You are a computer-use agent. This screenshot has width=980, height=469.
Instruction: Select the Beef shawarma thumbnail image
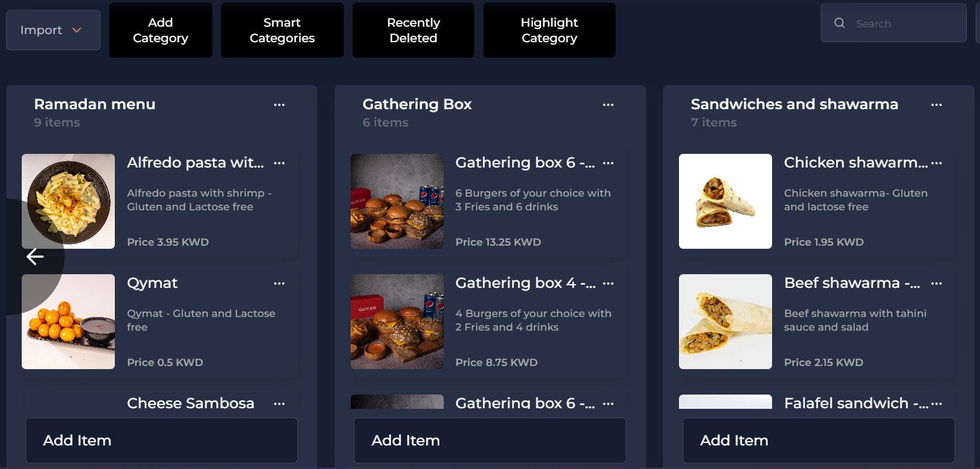tap(725, 321)
